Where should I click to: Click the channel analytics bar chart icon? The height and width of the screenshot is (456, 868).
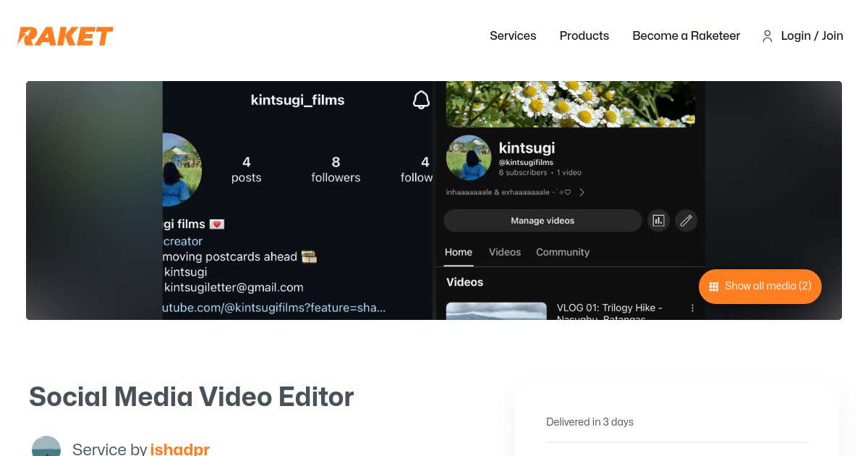(x=658, y=221)
